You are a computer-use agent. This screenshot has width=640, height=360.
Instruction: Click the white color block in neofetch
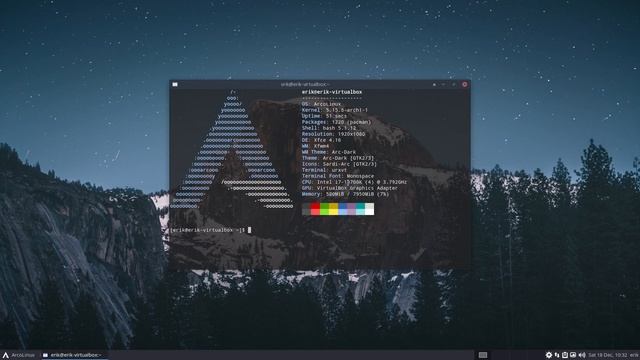point(369,209)
